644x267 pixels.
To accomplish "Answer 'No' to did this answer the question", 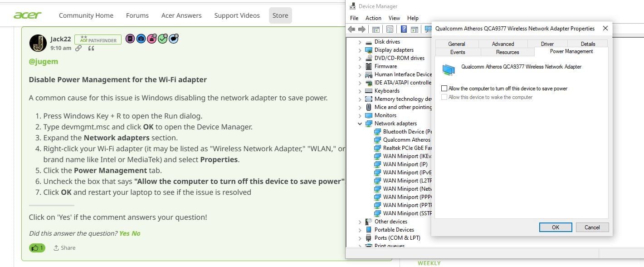I will [136, 233].
